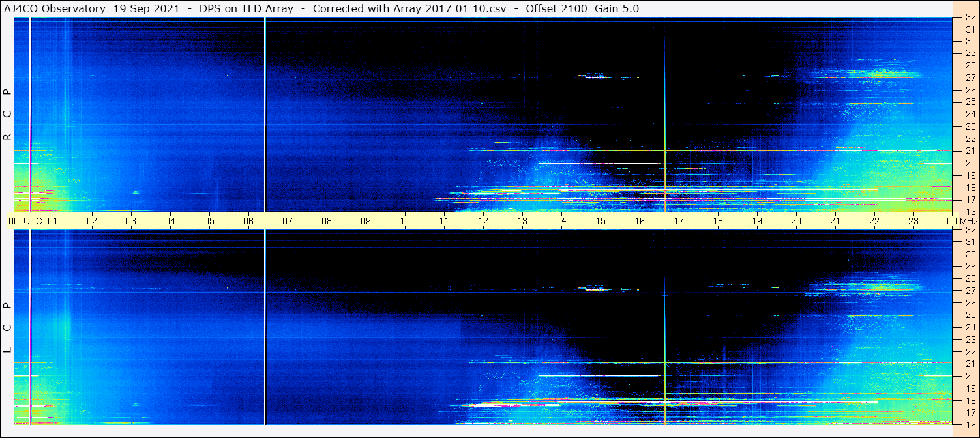The height and width of the screenshot is (438, 980).
Task: Click the 'Gain 5.0' header value
Action: pyautogui.click(x=617, y=9)
